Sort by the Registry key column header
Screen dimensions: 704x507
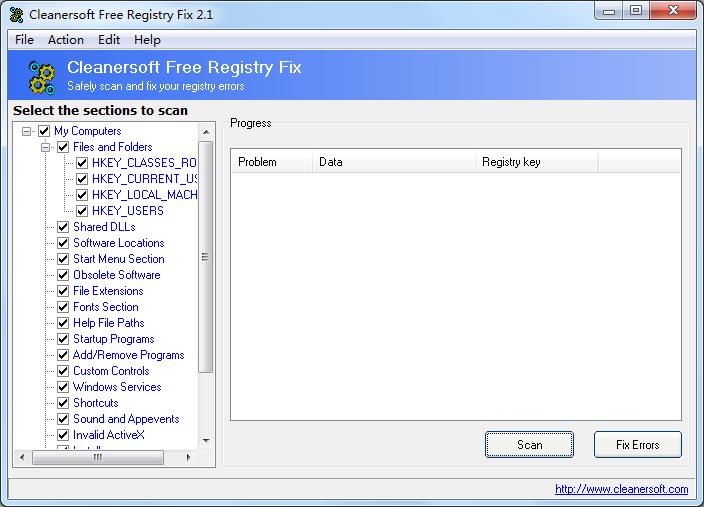[x=537, y=162]
